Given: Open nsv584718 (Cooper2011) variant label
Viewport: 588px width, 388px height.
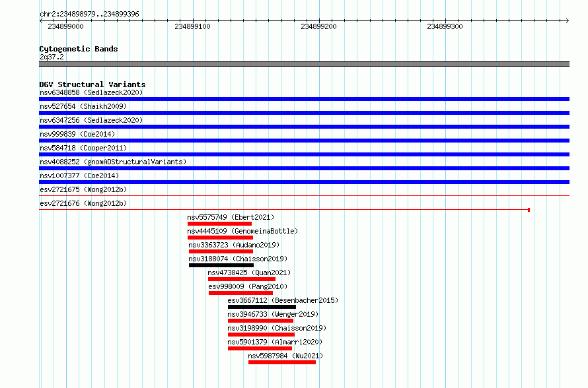Looking at the screenshot, I should point(83,148).
